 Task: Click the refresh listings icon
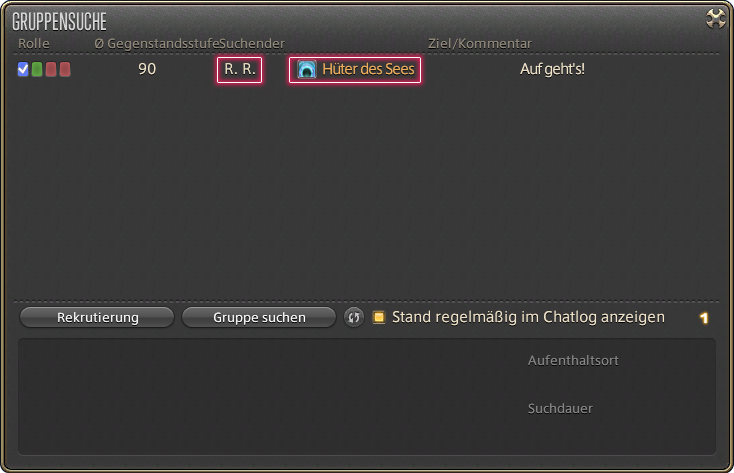pos(354,318)
